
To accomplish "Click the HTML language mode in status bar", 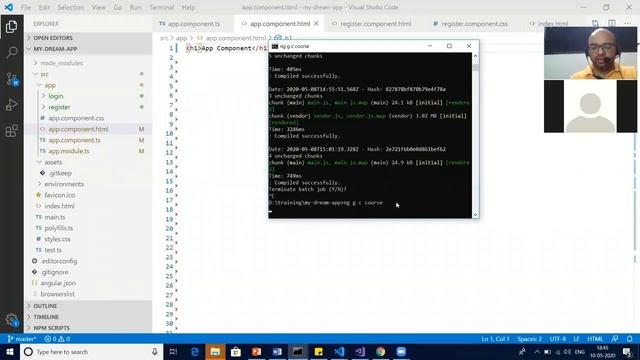I will 595,339.
